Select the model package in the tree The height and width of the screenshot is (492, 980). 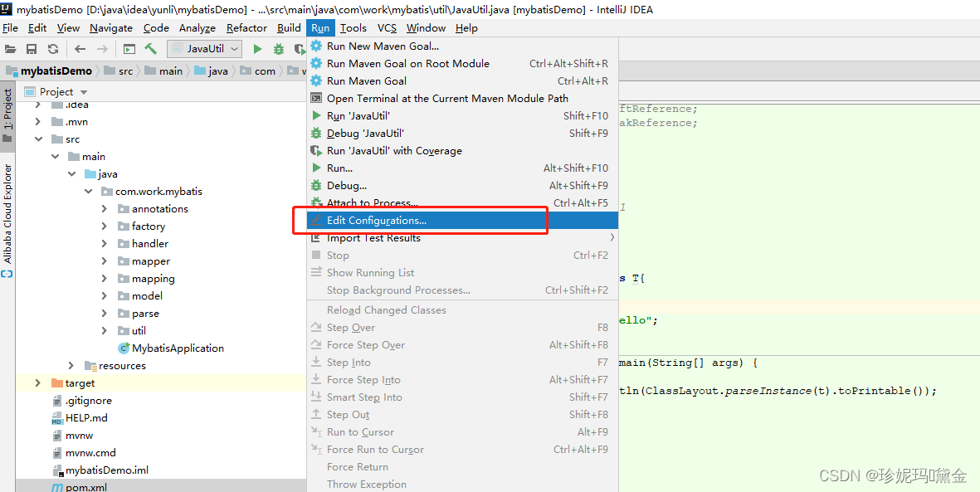[x=147, y=296]
